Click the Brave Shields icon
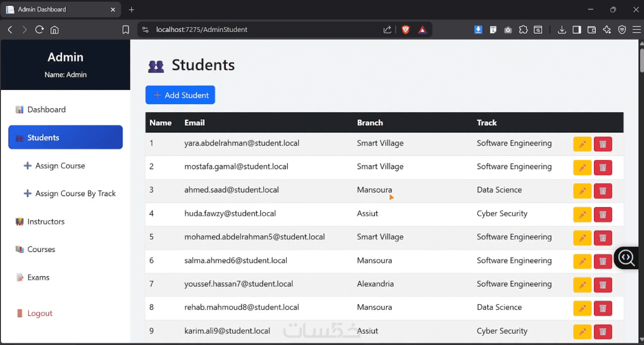 click(406, 30)
